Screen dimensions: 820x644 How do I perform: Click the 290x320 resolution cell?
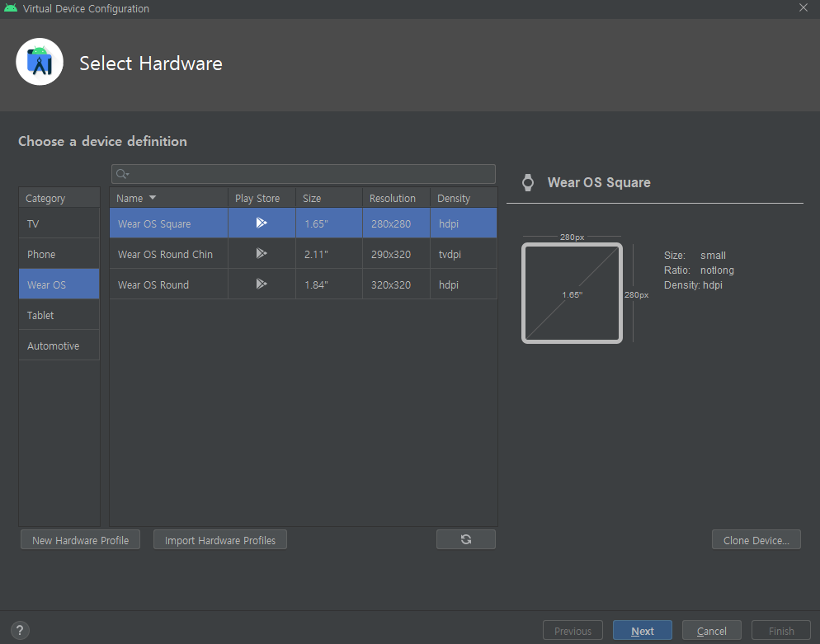point(397,254)
